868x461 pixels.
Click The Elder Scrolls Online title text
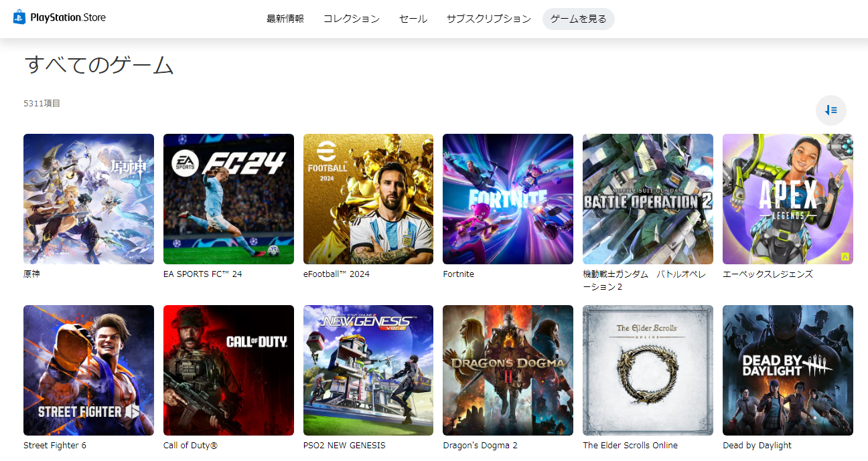[630, 446]
